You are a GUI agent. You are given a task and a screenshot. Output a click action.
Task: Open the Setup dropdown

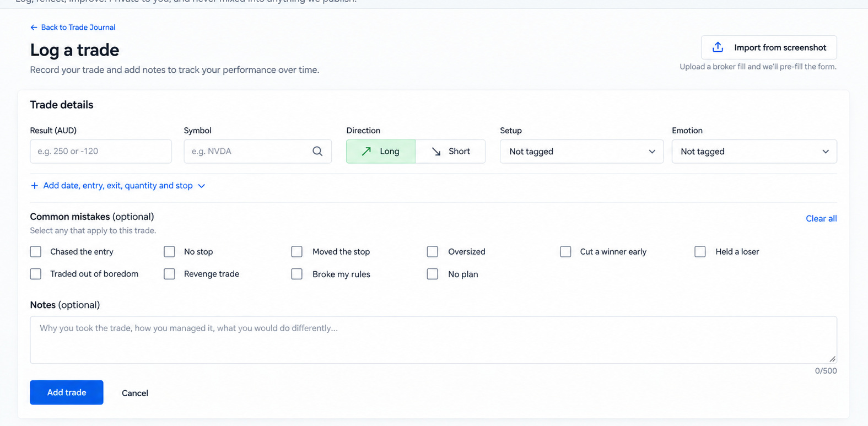click(x=581, y=152)
